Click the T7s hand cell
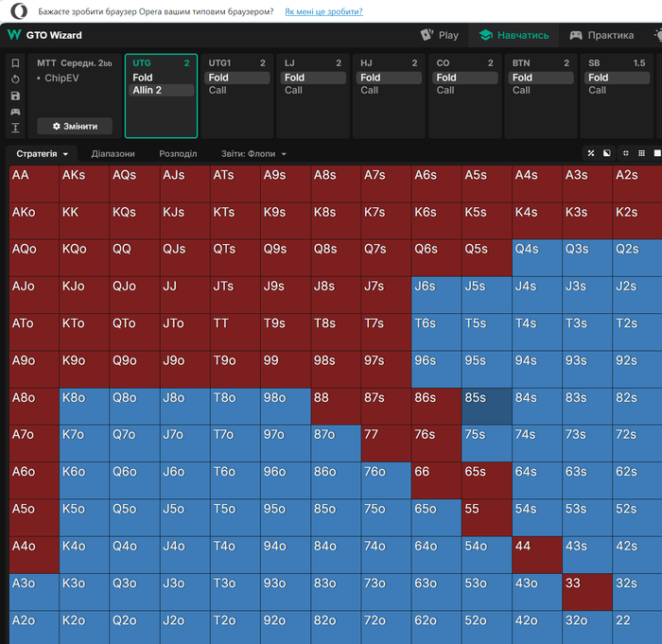This screenshot has width=662, height=644. 386,332
